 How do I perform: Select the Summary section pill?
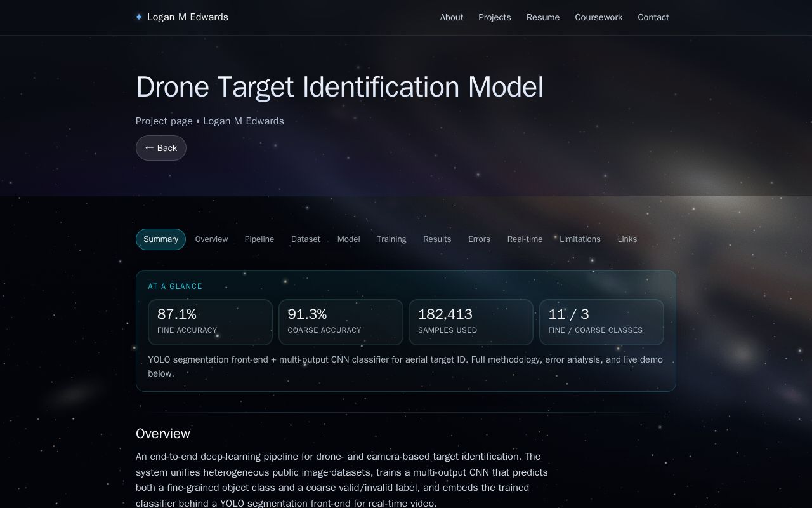coord(160,239)
